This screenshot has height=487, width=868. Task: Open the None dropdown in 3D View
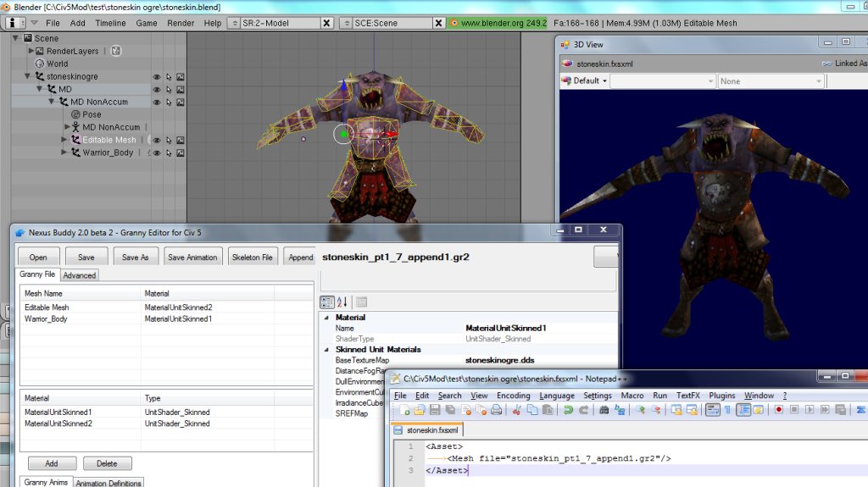770,81
